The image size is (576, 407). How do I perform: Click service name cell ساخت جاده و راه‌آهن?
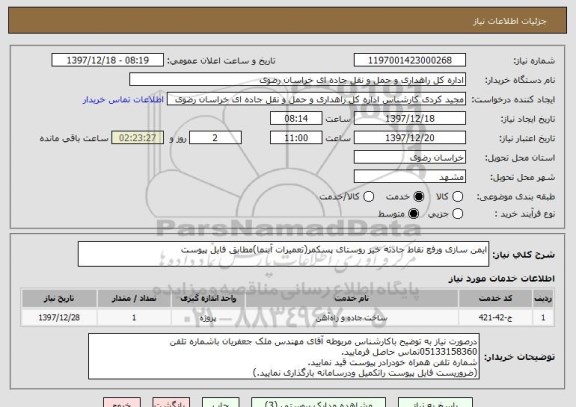352,318
